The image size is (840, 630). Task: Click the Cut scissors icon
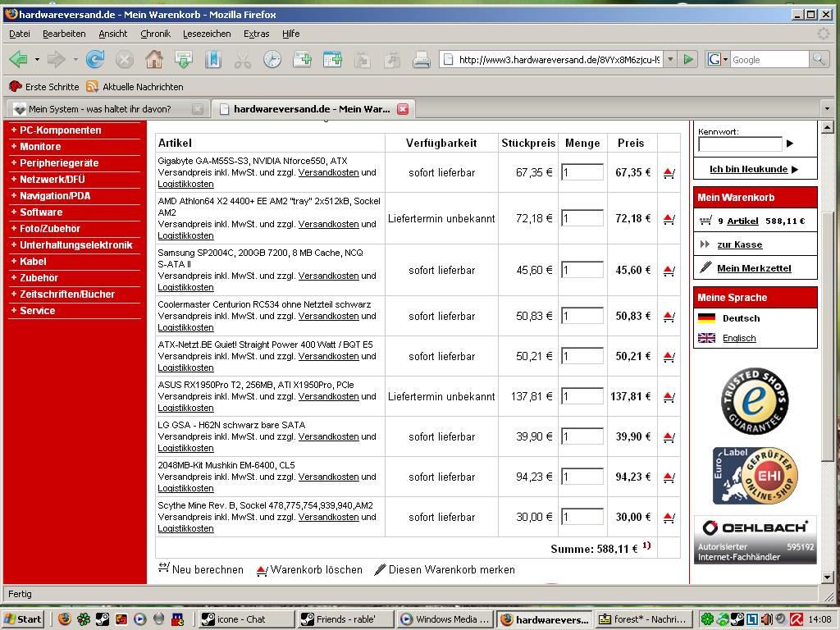pos(243,59)
